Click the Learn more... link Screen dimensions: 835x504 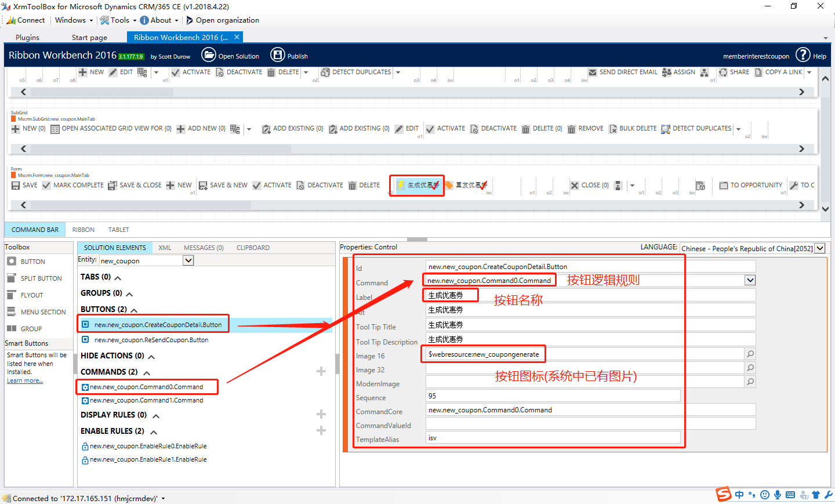tap(25, 381)
